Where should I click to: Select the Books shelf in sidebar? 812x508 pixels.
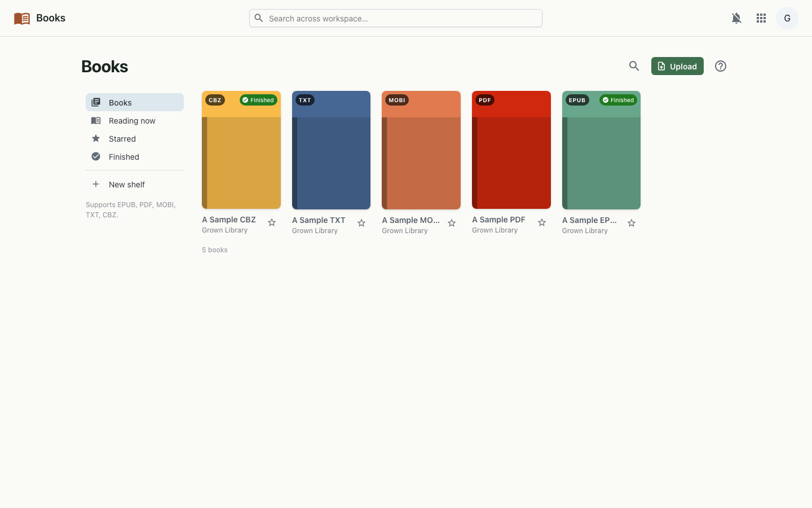pos(135,102)
